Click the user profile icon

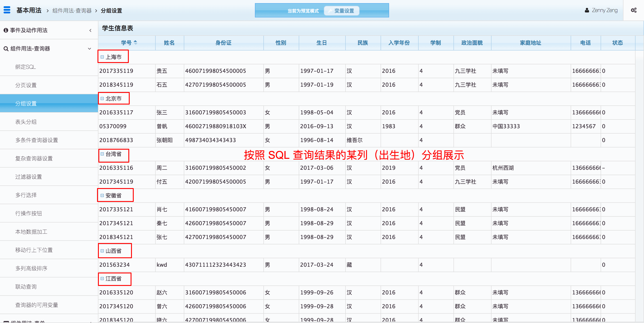(587, 10)
